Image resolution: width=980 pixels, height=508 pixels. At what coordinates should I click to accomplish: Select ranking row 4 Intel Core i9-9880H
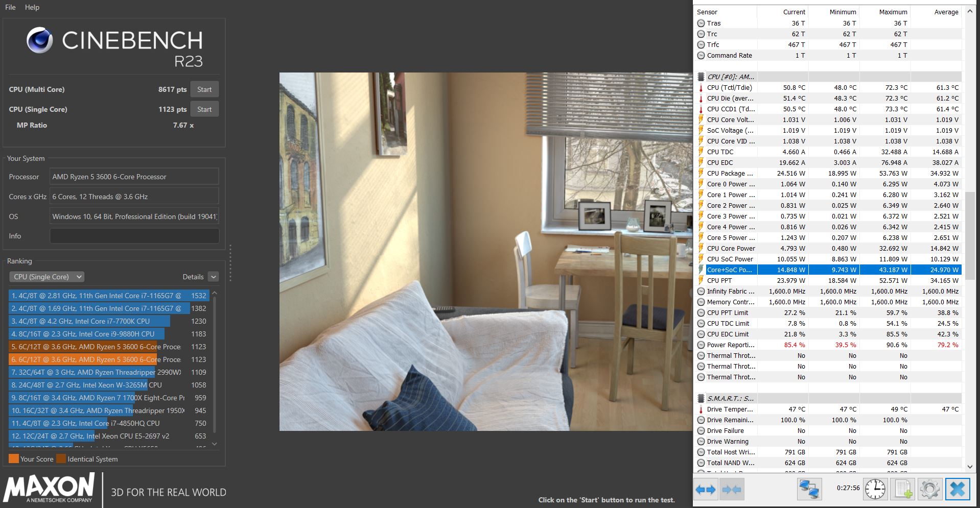pyautogui.click(x=108, y=334)
